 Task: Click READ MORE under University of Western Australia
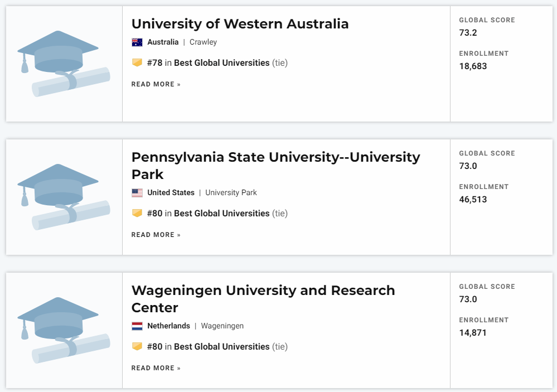pyautogui.click(x=156, y=84)
